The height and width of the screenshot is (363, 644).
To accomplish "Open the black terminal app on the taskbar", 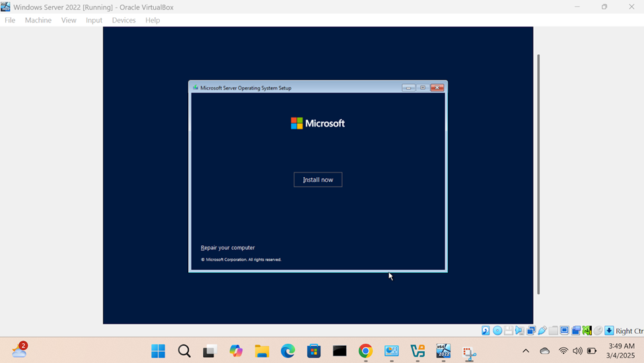I will pos(340,351).
